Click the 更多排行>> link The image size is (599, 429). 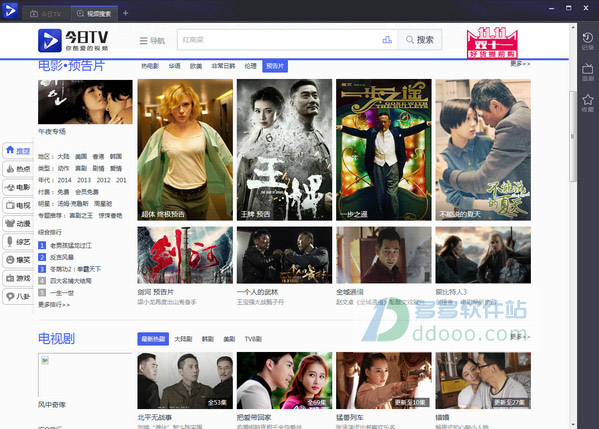point(54,305)
